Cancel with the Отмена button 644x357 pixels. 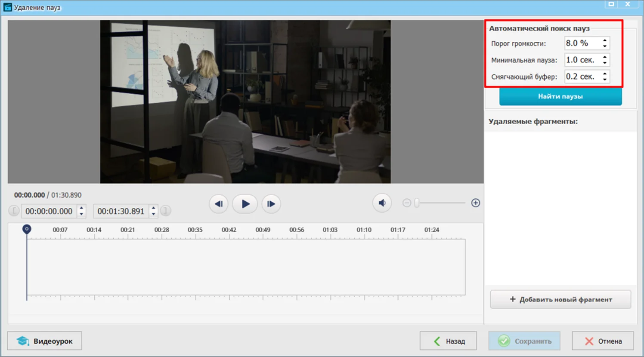click(x=603, y=341)
